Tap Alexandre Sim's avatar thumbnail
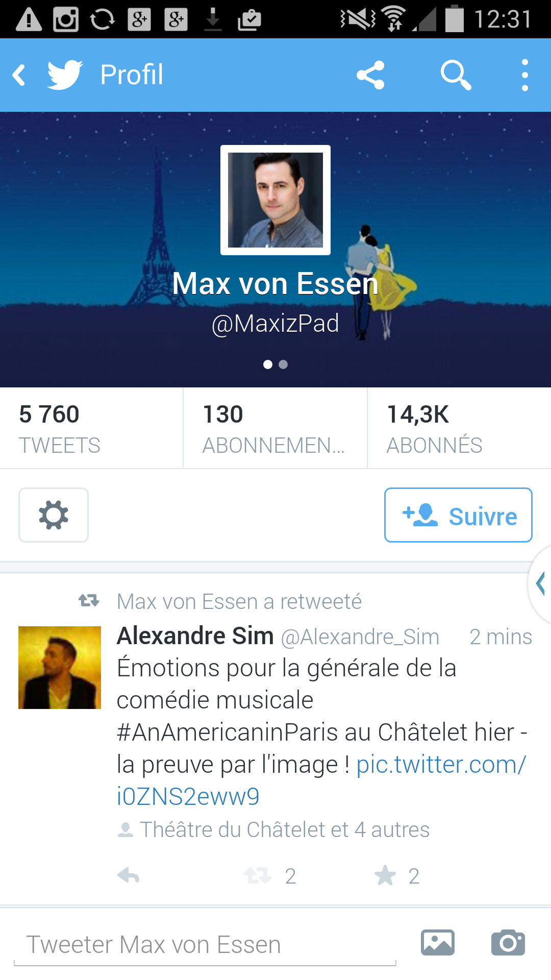This screenshot has height=980, width=551. [60, 668]
